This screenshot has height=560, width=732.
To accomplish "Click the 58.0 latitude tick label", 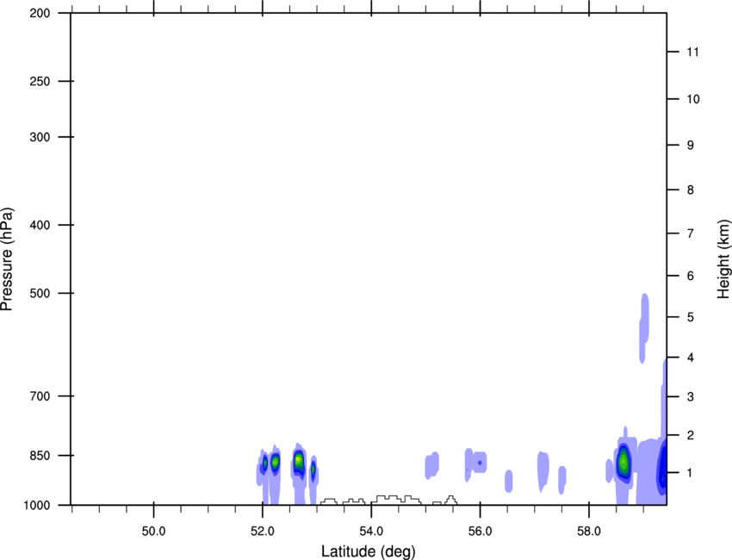I will (x=589, y=532).
